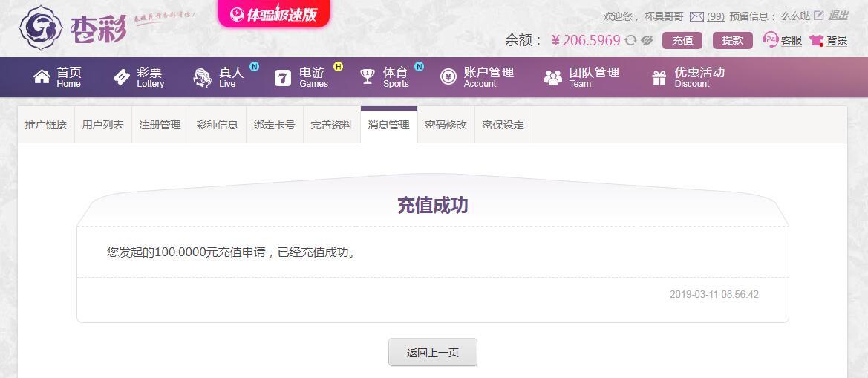Go to Home via house icon
The width and height of the screenshot is (868, 378).
tap(42, 77)
